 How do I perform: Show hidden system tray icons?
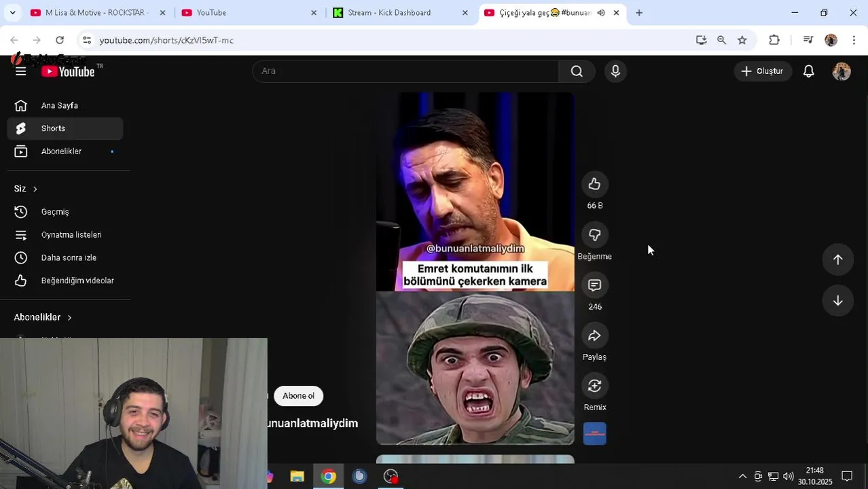click(x=742, y=476)
